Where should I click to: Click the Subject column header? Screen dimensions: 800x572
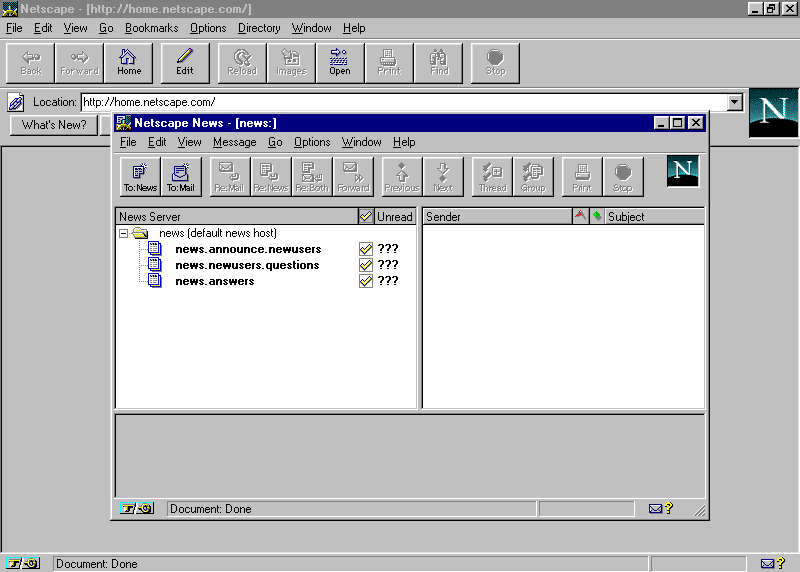[655, 216]
